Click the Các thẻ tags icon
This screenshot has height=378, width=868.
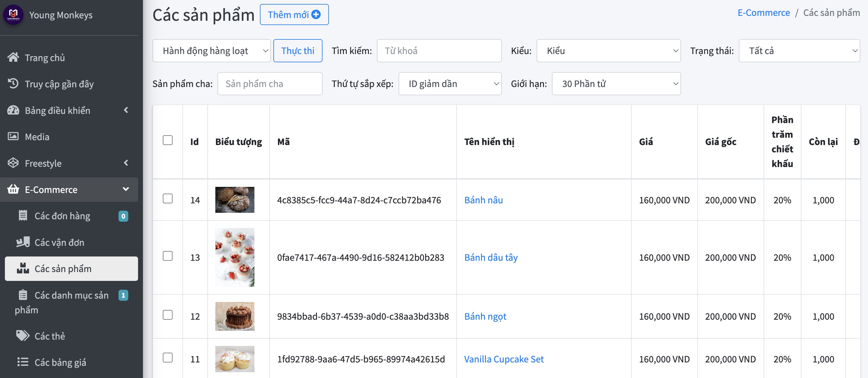pyautogui.click(x=23, y=336)
